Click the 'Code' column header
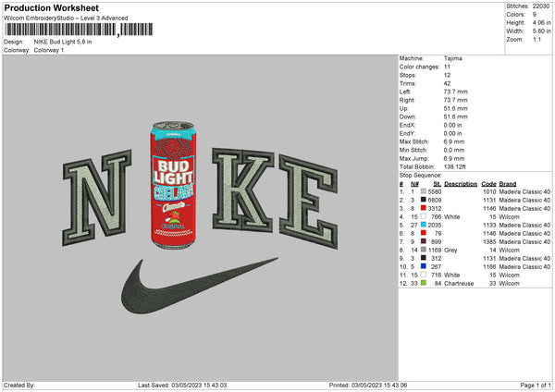Image resolution: width=555 pixels, height=392 pixels. point(488,184)
